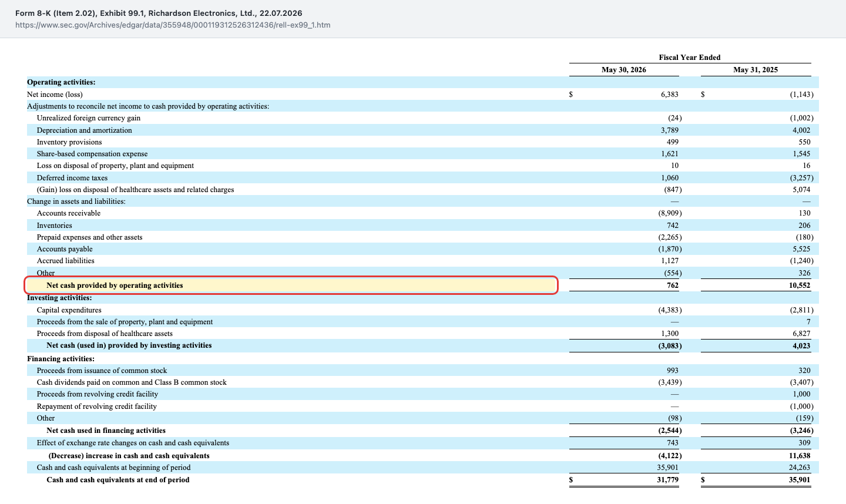Click the "Accrued liabilities" row label
The image size is (846, 504).
[x=66, y=261]
